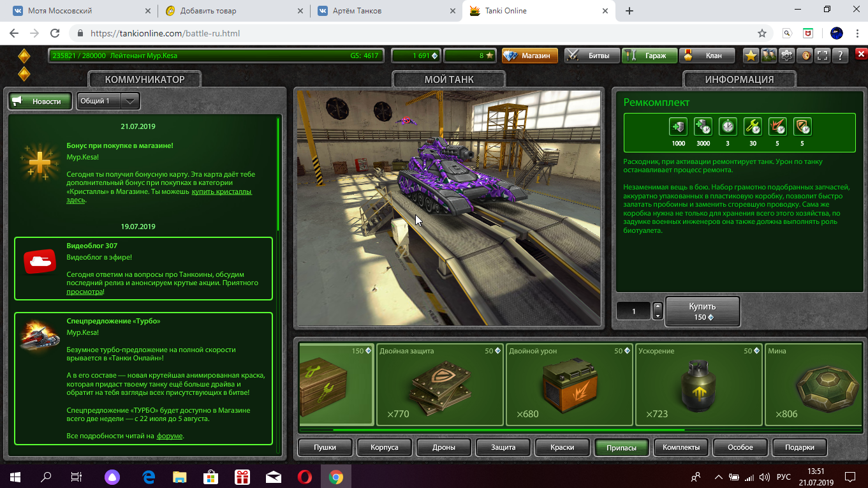The image size is (868, 488).
Task: Toggle game sound speaker icon
Action: 805,55
